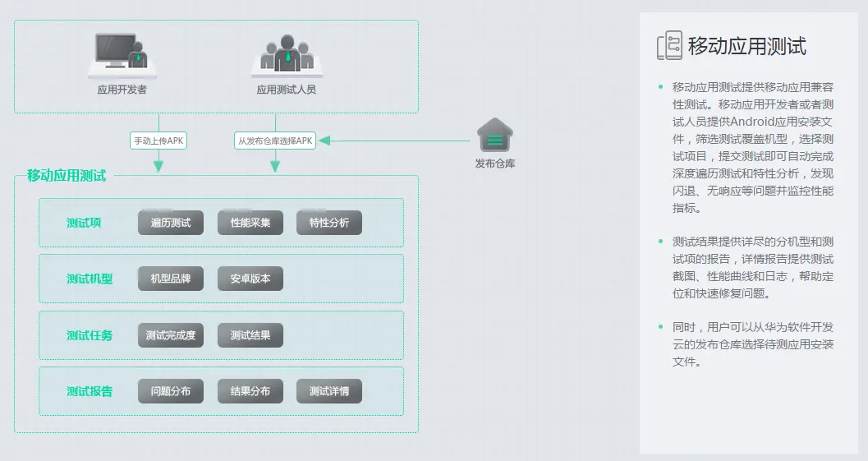Select the 从发布仓库选择APK label

[x=275, y=141]
